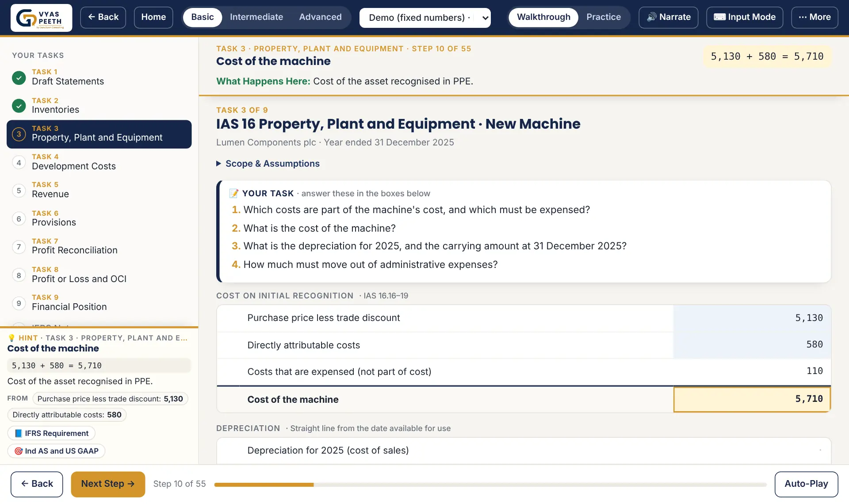Screen dimensions: 849x504
Task: Open Task 9 Financial Position
Action: click(99, 303)
